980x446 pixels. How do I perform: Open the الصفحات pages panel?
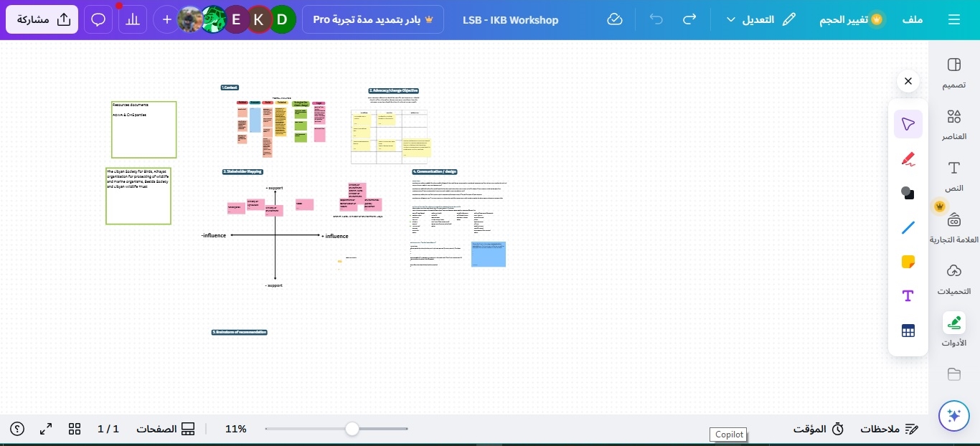click(x=166, y=429)
